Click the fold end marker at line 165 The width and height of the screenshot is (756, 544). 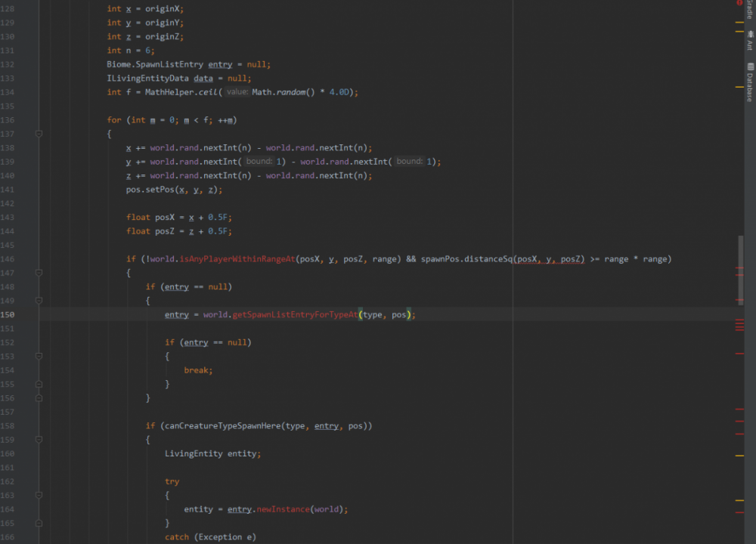(x=39, y=524)
